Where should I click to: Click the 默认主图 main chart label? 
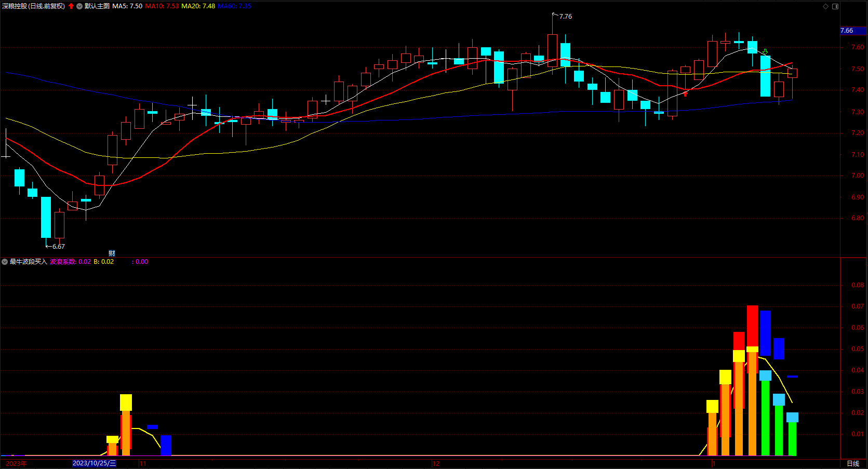click(97, 6)
